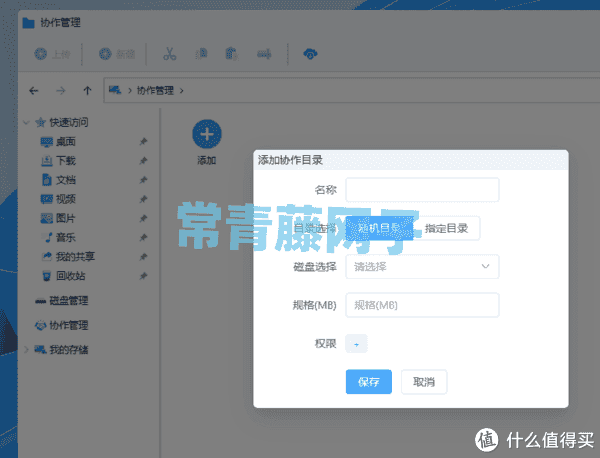This screenshot has height=458, width=600.
Task: Click the 上传 upload toolbar button
Action: click(x=52, y=54)
